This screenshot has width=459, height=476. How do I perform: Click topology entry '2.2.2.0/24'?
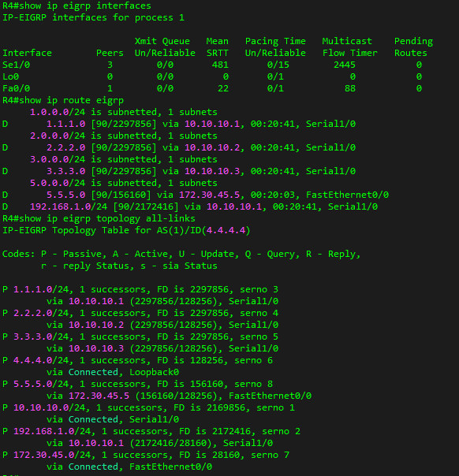41,314
